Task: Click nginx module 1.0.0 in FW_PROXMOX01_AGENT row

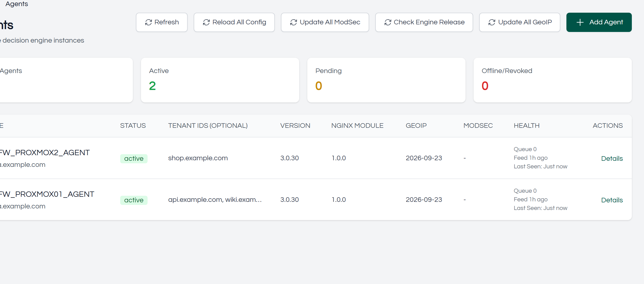Action: click(339, 200)
